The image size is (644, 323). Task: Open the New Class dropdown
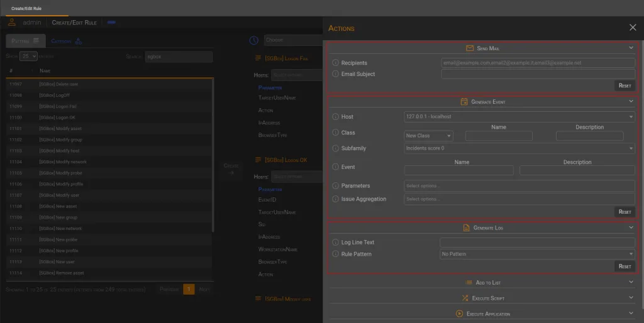[428, 136]
